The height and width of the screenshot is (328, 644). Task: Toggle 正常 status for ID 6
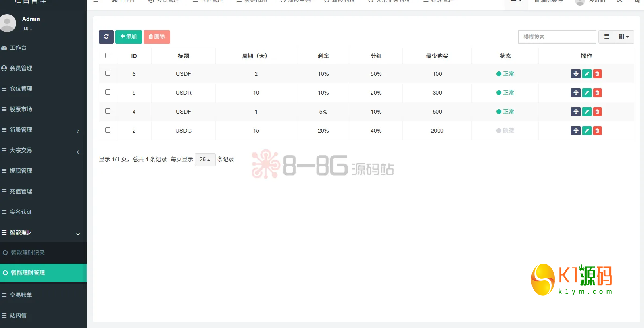tap(505, 74)
